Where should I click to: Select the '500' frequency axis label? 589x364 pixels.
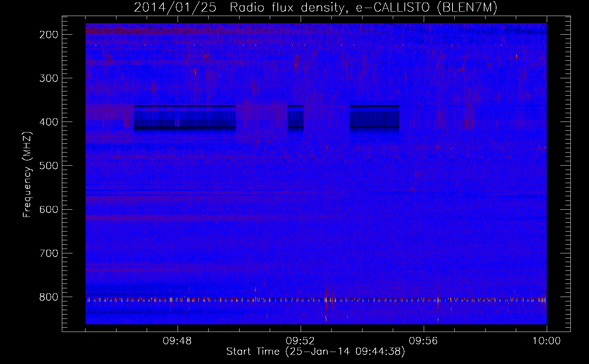click(x=48, y=166)
